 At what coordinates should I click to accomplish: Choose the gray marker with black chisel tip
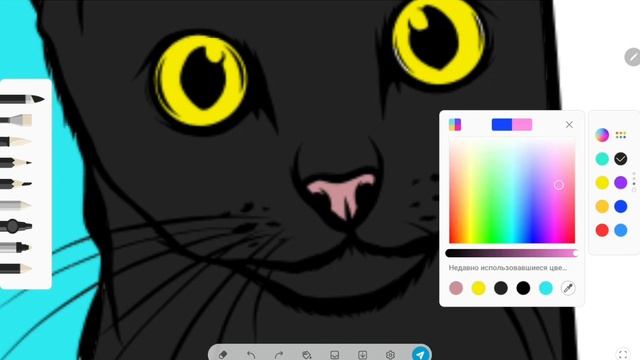pyautogui.click(x=15, y=247)
